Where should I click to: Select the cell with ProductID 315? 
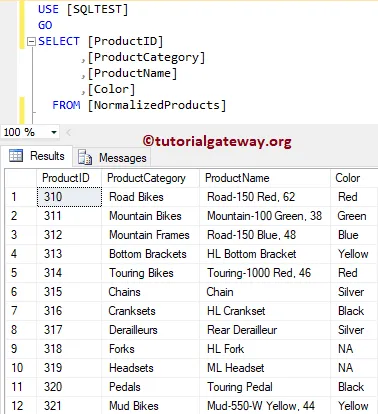(69, 292)
